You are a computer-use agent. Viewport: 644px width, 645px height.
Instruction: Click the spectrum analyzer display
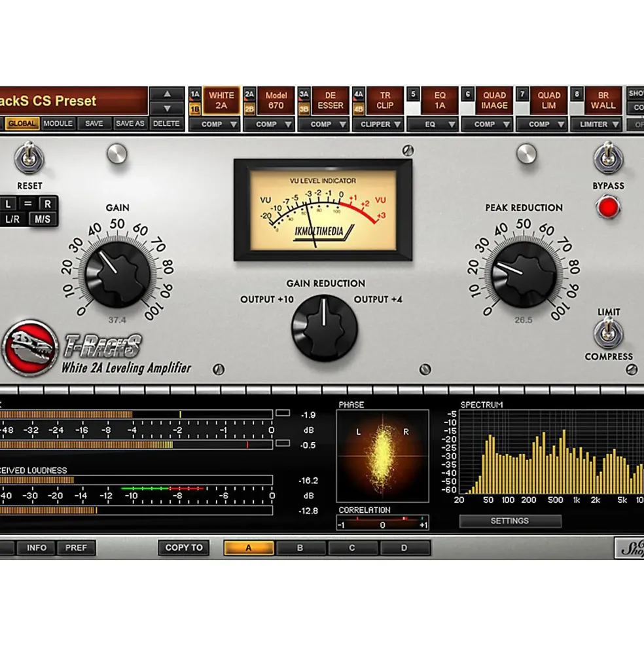click(x=551, y=452)
